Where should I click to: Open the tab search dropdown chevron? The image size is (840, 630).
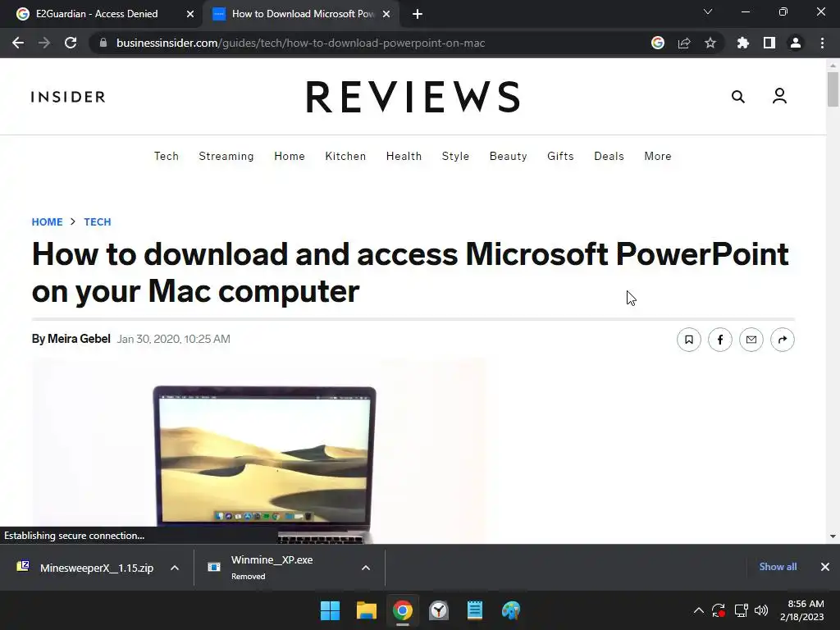[x=708, y=11]
